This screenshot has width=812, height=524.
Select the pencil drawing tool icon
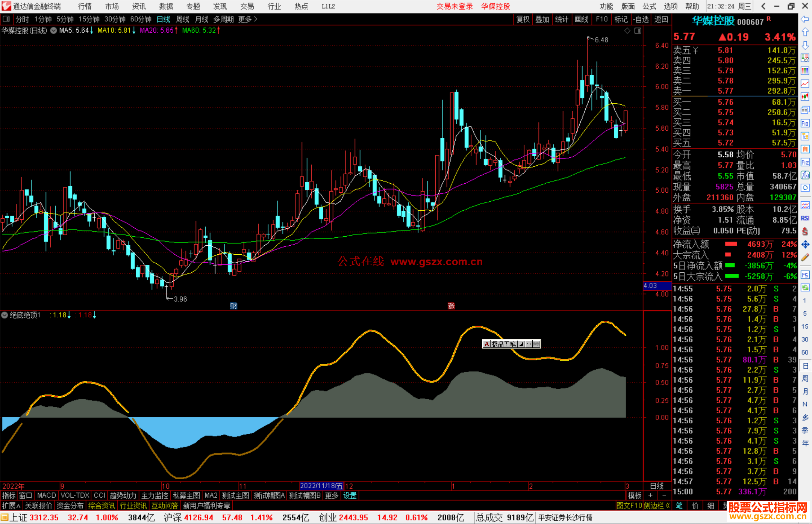[805, 258]
